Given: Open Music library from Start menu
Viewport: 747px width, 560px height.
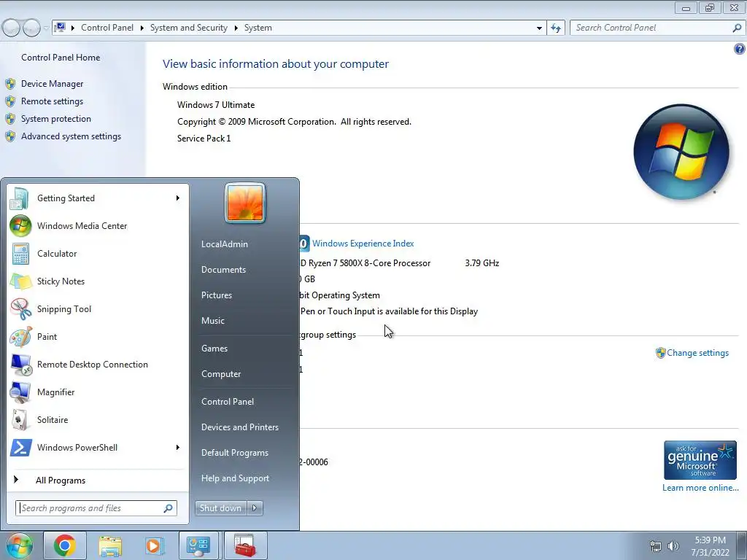Looking at the screenshot, I should [x=212, y=321].
